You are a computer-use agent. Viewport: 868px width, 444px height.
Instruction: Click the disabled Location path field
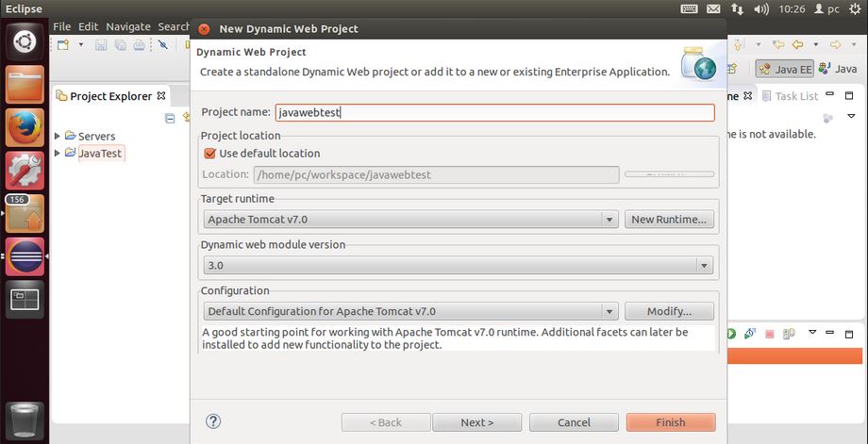436,174
